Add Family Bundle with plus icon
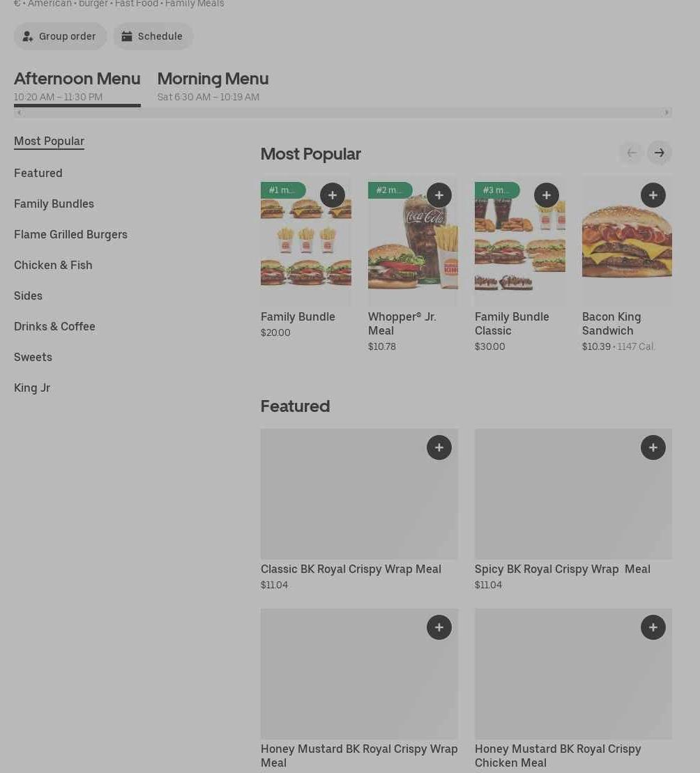The height and width of the screenshot is (773, 700). pyautogui.click(x=332, y=195)
